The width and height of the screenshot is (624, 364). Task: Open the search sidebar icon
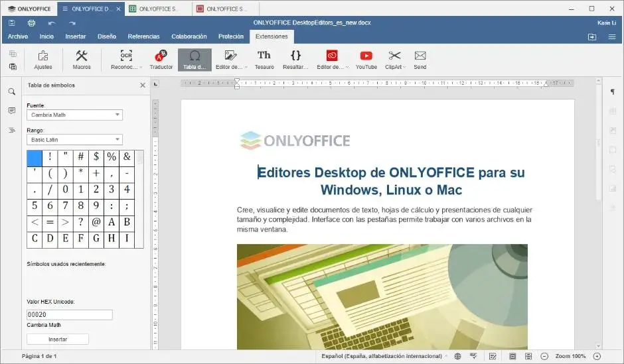[12, 91]
